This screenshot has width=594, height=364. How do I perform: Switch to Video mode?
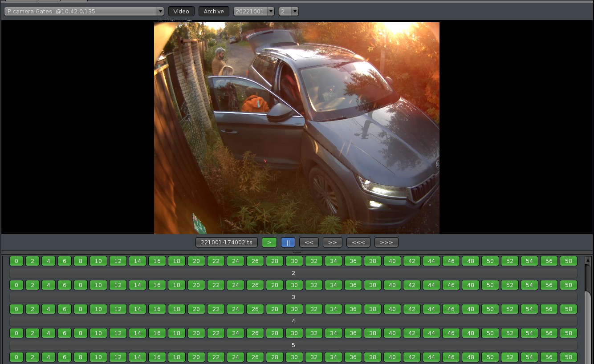181,12
